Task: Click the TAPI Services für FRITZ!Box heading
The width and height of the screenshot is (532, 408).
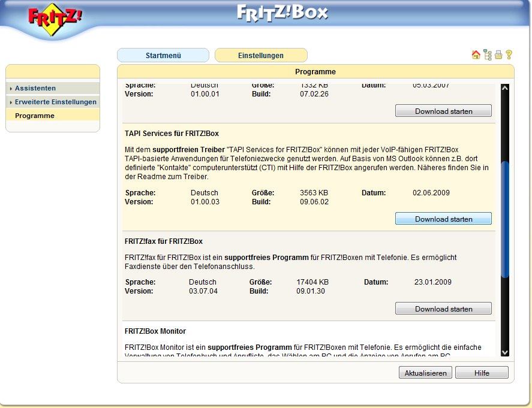Action: (x=172, y=134)
